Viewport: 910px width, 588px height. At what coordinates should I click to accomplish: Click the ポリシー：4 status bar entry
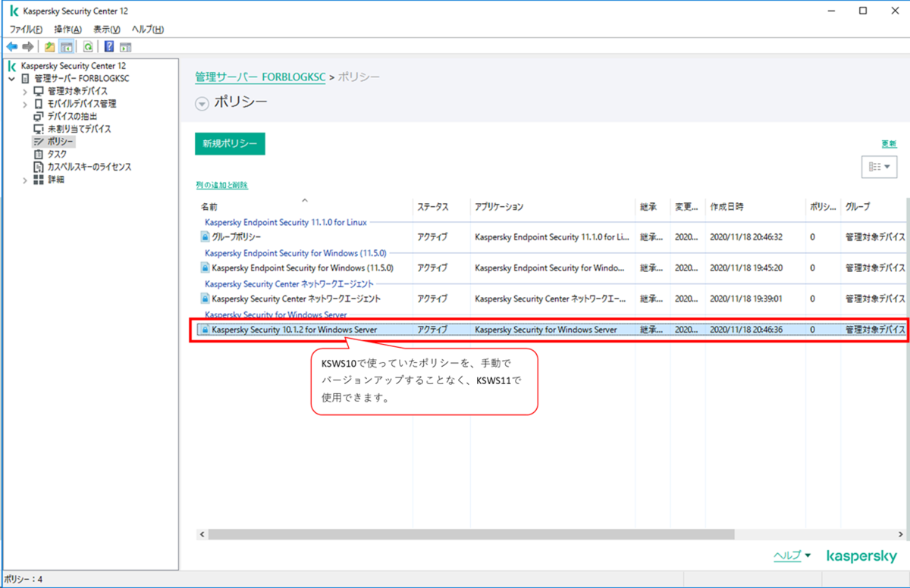pos(24,580)
